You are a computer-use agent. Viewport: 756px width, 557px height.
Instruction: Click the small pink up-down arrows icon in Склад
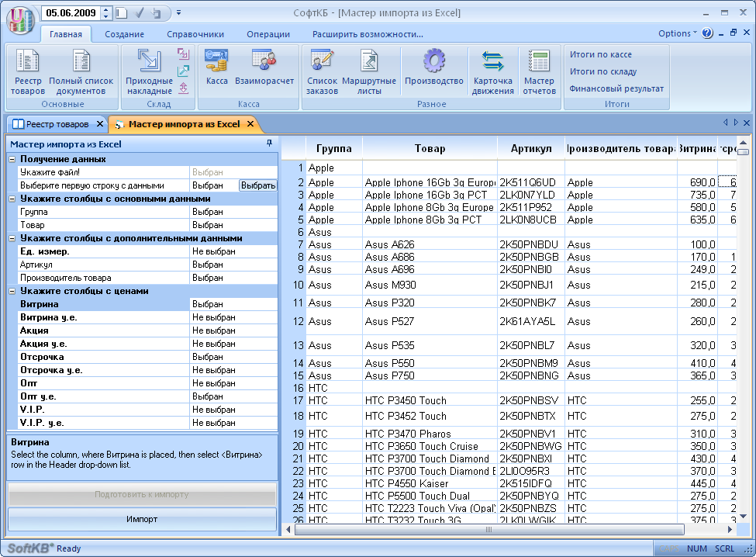[183, 88]
